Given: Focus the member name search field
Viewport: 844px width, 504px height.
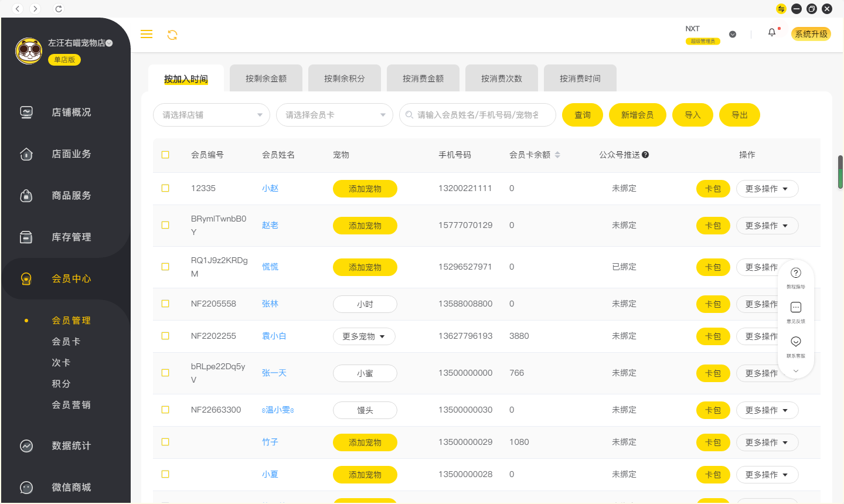Looking at the screenshot, I should click(478, 115).
